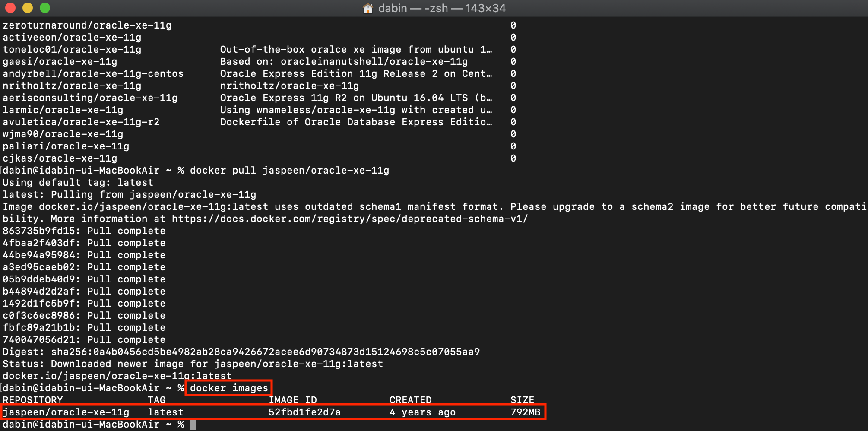
Task: Click on 'aerisconsulting/oracle-xe-11g' entry
Action: click(90, 98)
